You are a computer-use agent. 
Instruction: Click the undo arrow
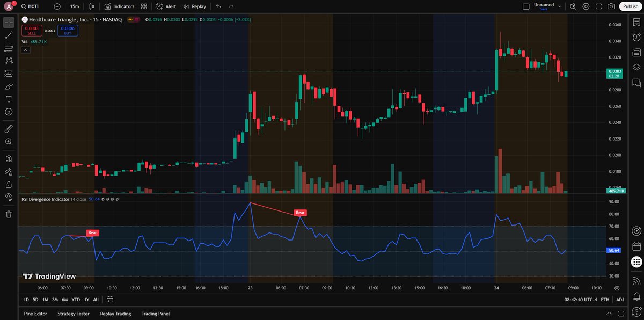tap(218, 6)
